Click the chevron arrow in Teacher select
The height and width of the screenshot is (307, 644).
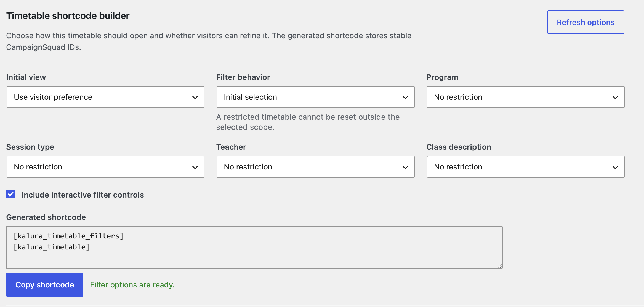tap(405, 167)
